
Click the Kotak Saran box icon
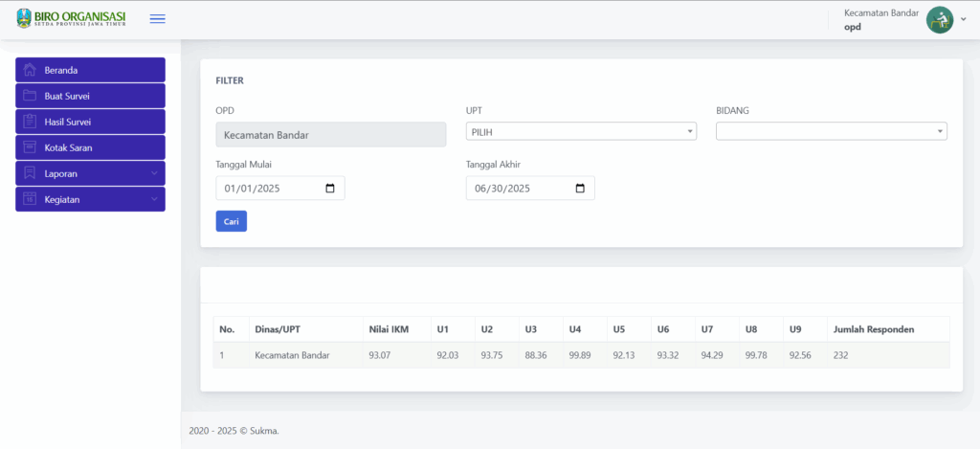(x=30, y=147)
